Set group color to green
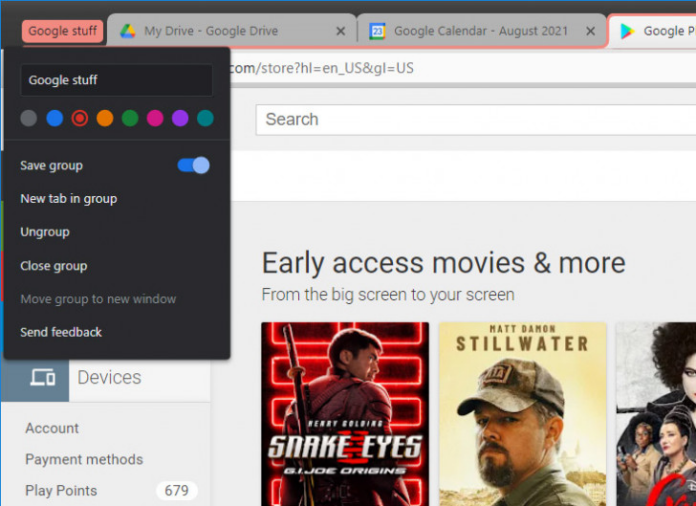 130,118
